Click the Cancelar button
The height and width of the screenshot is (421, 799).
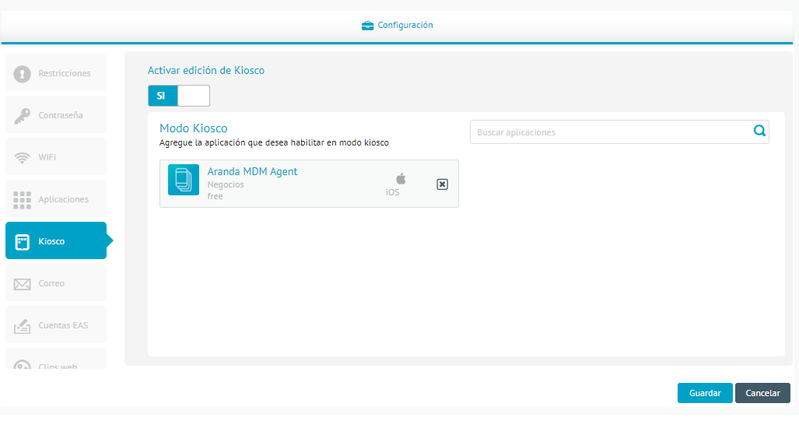(762, 393)
